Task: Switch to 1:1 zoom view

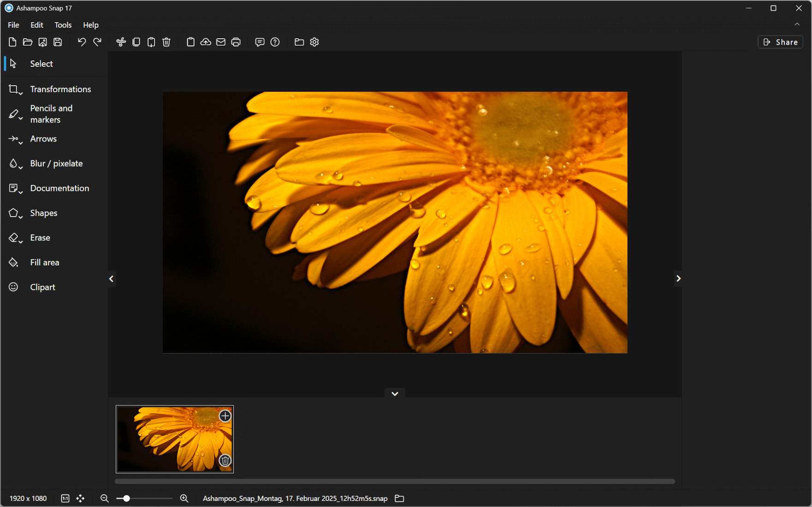Action: point(65,498)
